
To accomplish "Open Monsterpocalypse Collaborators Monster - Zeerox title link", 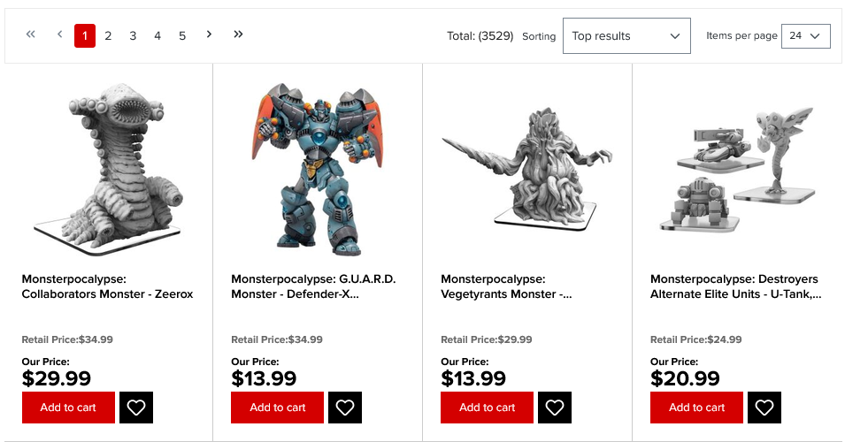I will click(107, 286).
